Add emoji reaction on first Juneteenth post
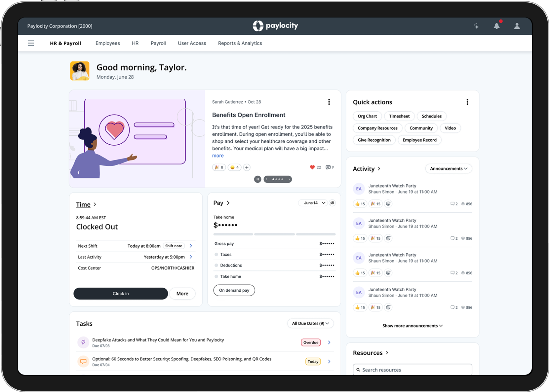The height and width of the screenshot is (392, 549). (x=388, y=204)
